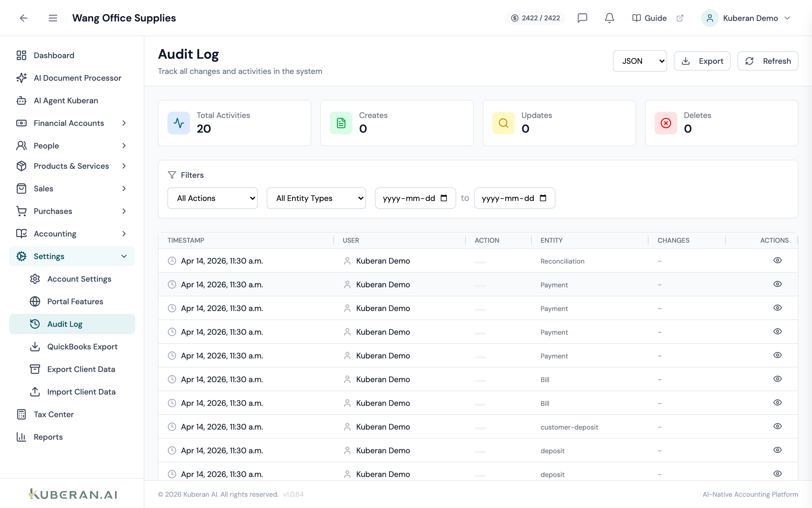Click the end date input field
The width and height of the screenshot is (812, 508).
click(x=514, y=198)
